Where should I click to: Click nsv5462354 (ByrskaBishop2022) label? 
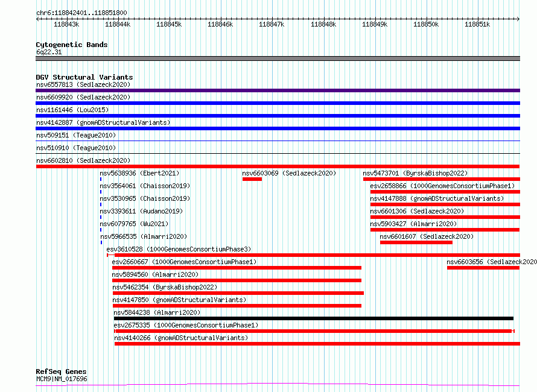pyautogui.click(x=165, y=287)
